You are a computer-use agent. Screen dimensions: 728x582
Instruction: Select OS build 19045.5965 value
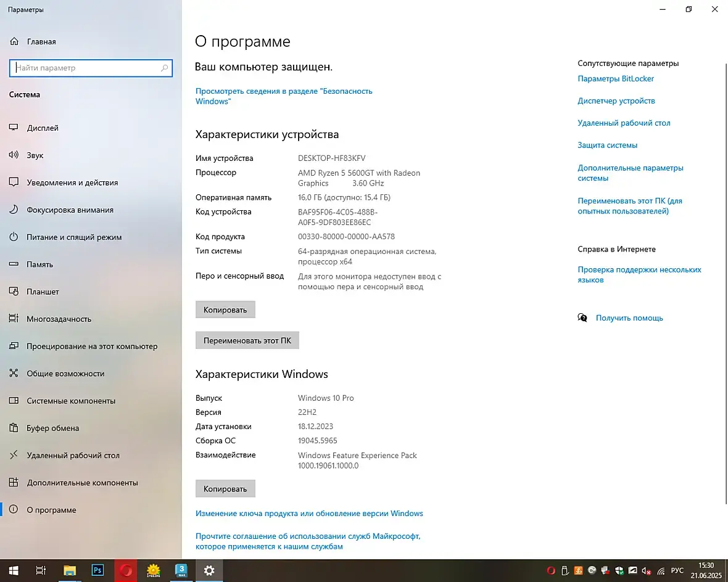click(318, 441)
